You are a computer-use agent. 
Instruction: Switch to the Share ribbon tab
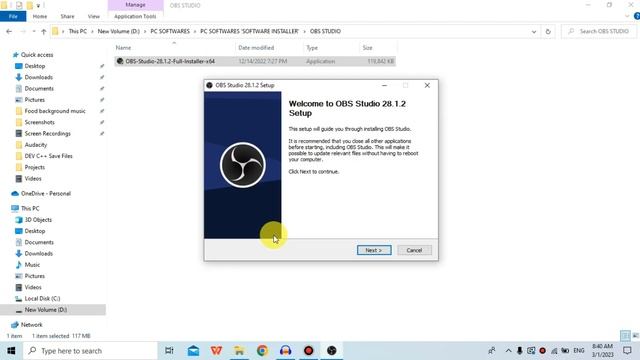[x=67, y=16]
